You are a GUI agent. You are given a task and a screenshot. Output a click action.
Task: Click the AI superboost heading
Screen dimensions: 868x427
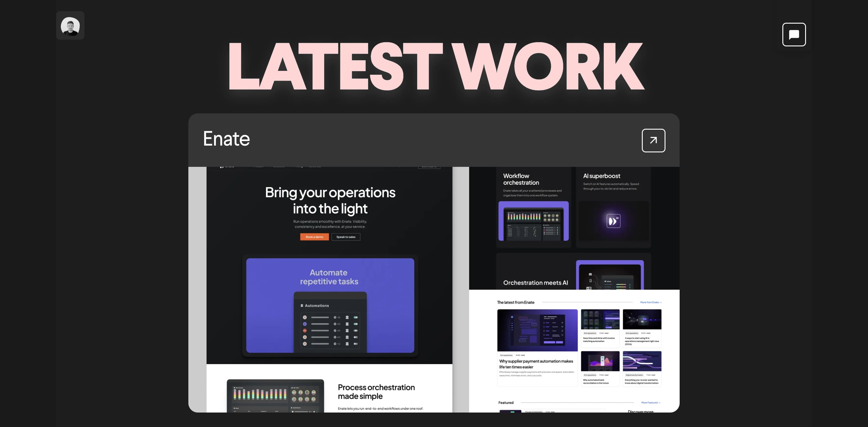pos(601,176)
